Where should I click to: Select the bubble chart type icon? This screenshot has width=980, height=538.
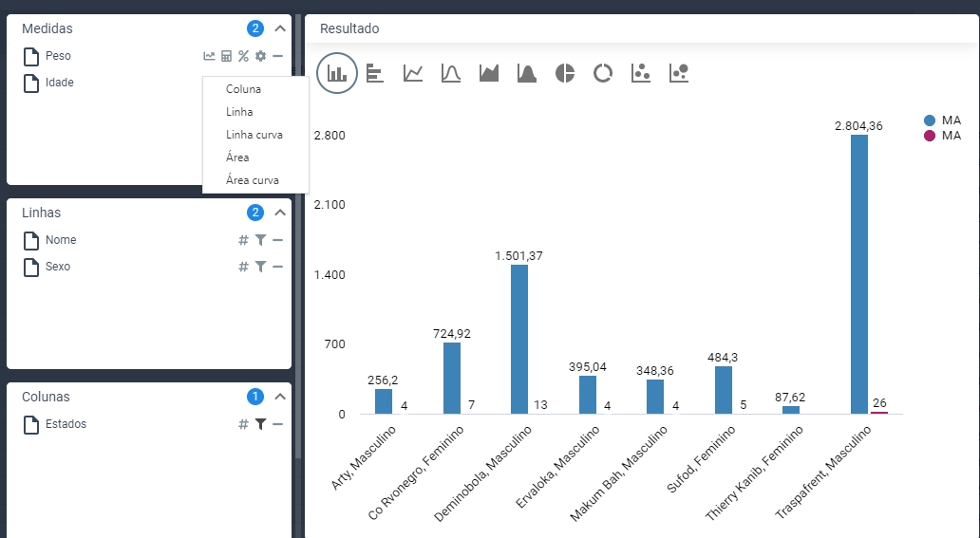coord(679,73)
